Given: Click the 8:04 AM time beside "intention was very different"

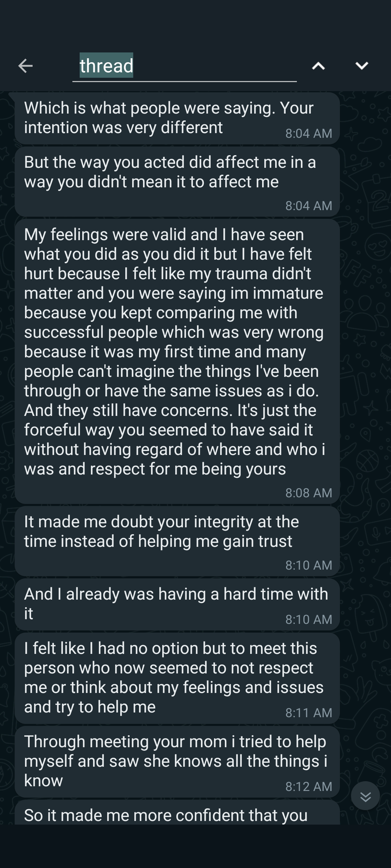Looking at the screenshot, I should (308, 133).
